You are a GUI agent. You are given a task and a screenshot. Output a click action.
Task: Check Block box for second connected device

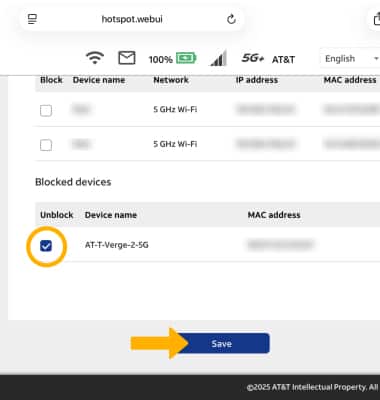tap(46, 145)
